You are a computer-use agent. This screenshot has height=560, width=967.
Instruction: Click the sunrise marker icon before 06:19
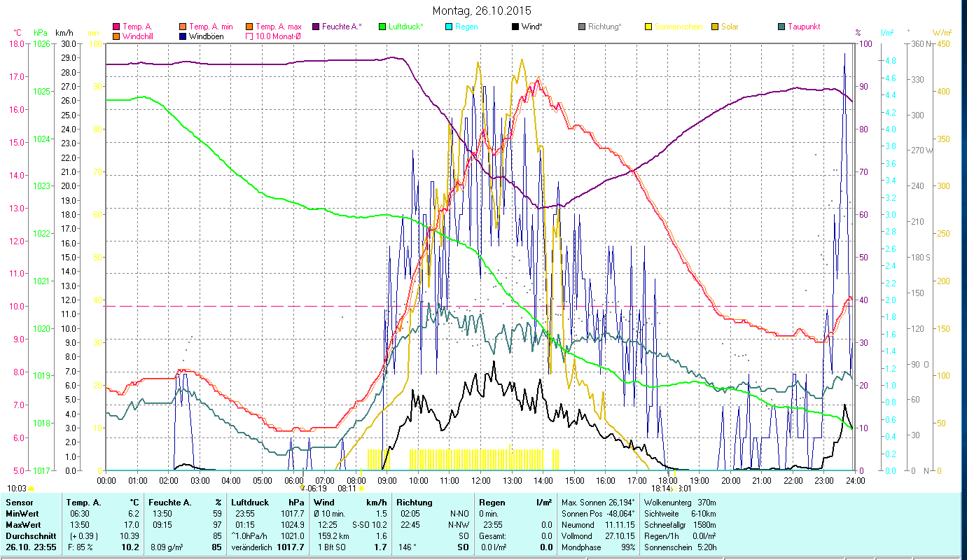302,488
